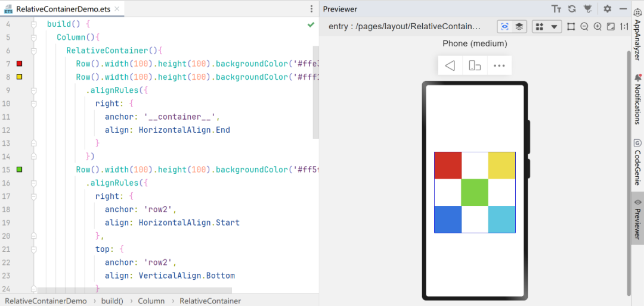Screen dimensions: 644x306
Task: Collapse the build() code block fold
Action: (x=34, y=24)
